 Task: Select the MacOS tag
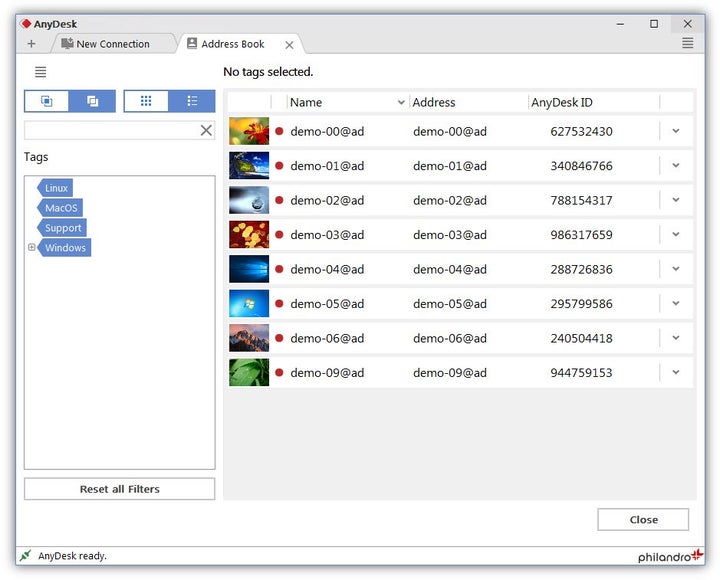60,208
